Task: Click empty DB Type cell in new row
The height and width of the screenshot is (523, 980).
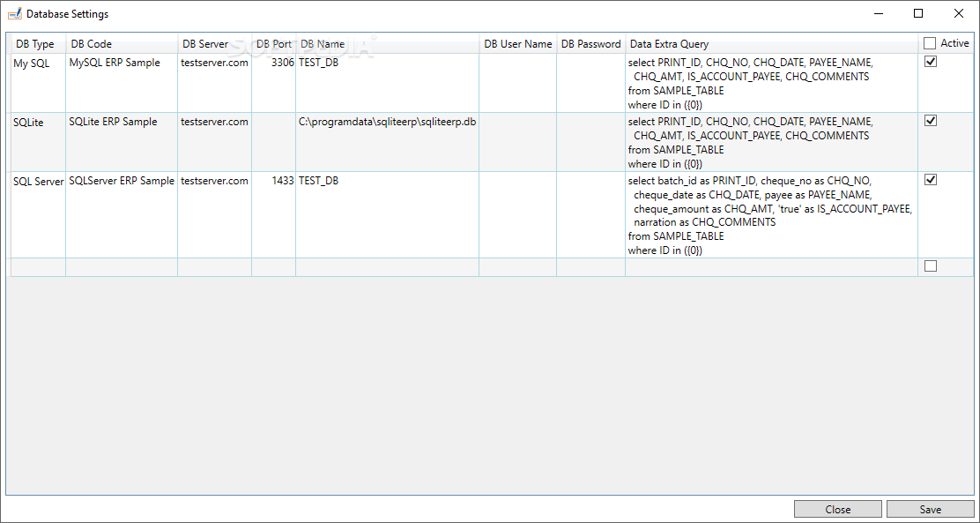Action: click(38, 267)
